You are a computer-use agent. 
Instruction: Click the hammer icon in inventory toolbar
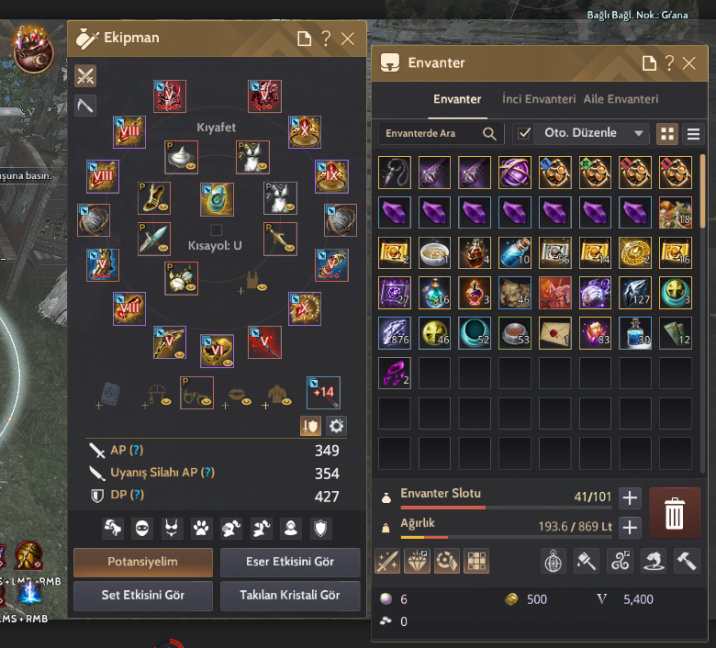(x=686, y=561)
